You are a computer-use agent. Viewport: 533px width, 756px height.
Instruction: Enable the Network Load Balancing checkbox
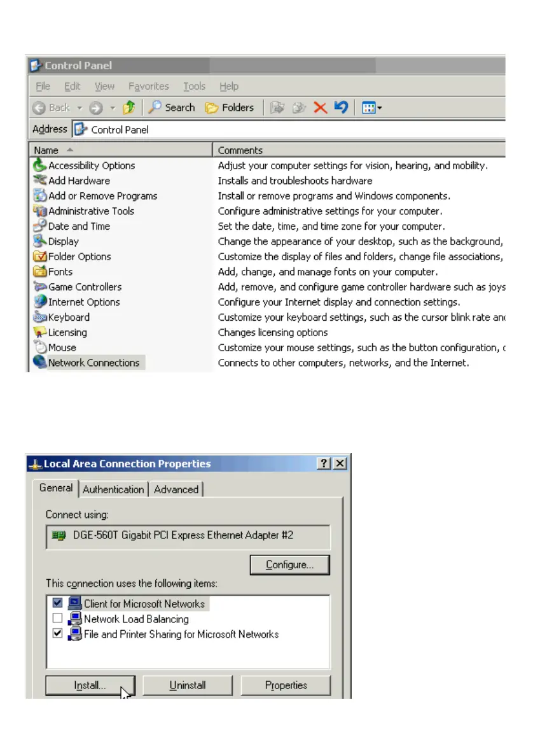[57, 618]
